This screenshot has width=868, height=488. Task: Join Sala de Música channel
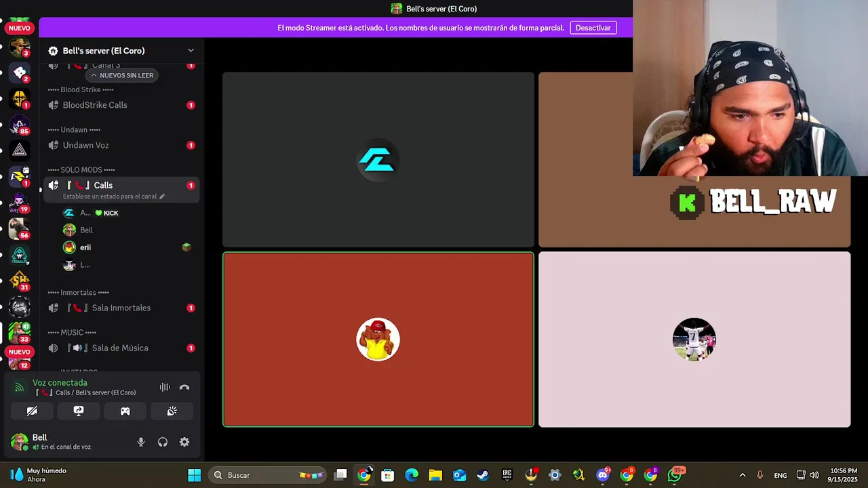pyautogui.click(x=121, y=348)
